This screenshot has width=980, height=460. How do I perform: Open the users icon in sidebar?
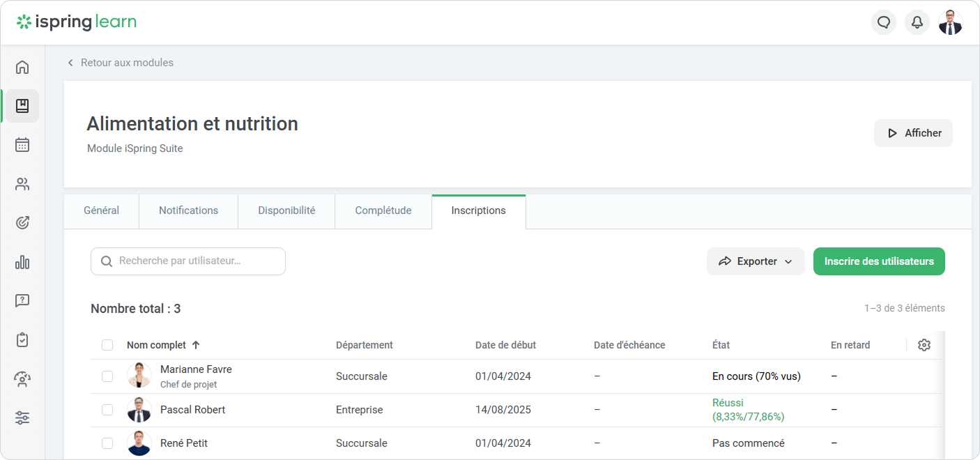22,184
